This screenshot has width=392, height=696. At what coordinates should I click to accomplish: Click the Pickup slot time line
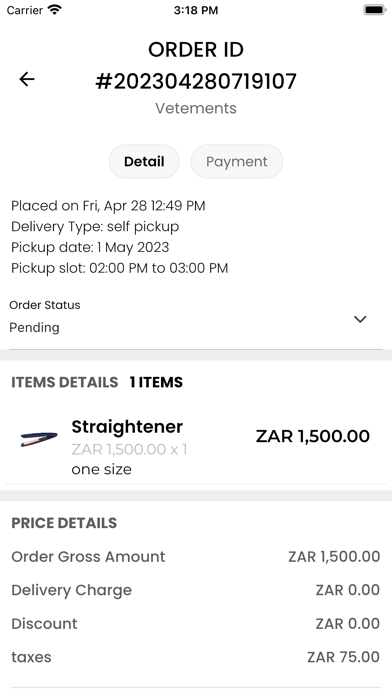click(x=119, y=268)
